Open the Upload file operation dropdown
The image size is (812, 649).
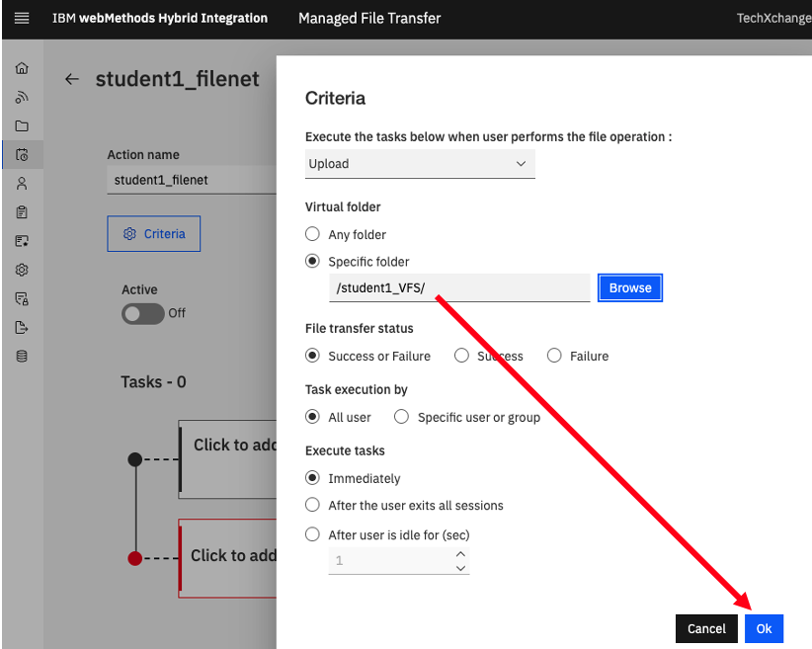coord(420,164)
